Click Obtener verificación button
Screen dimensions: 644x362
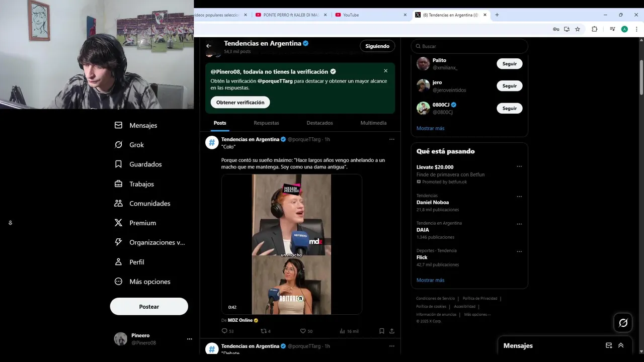pos(240,103)
